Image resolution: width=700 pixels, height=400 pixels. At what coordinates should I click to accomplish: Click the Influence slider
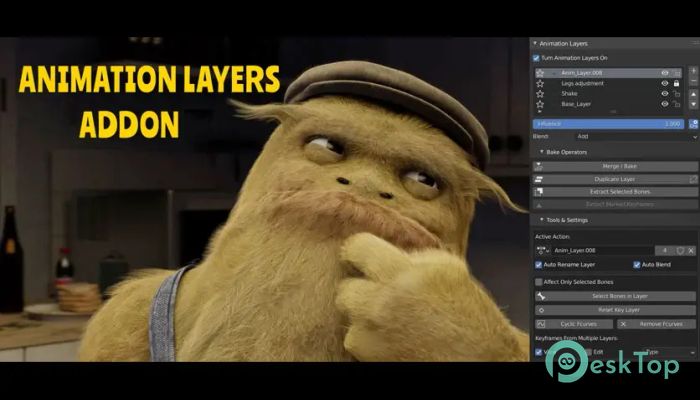(x=608, y=124)
